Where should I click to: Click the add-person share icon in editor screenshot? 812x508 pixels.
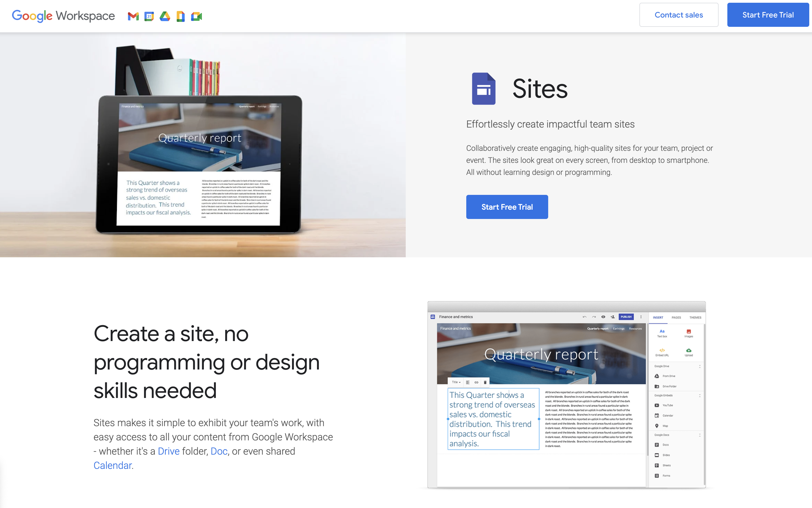pos(613,317)
